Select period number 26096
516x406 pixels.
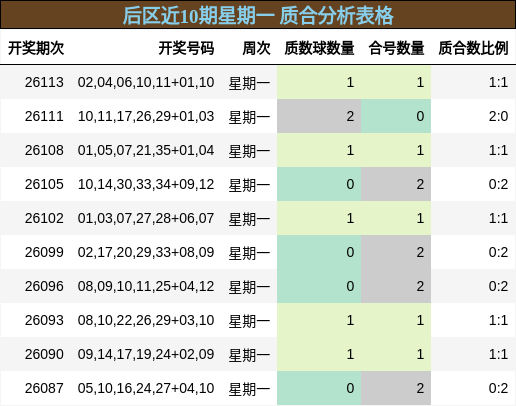44,286
